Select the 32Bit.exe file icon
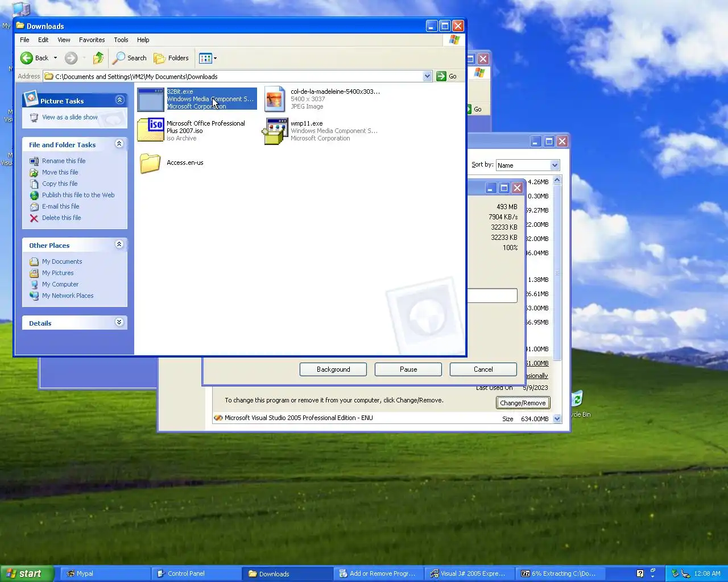The height and width of the screenshot is (582, 728). click(151, 99)
